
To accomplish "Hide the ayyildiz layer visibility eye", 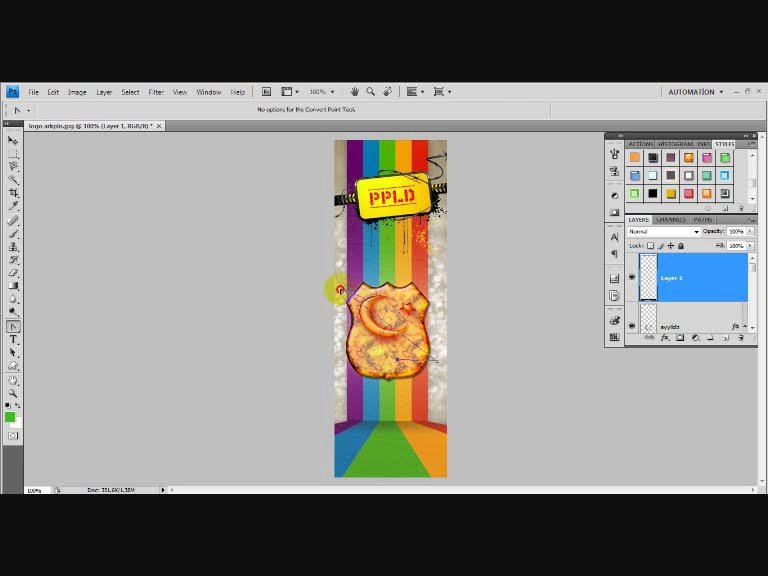I will click(632, 326).
